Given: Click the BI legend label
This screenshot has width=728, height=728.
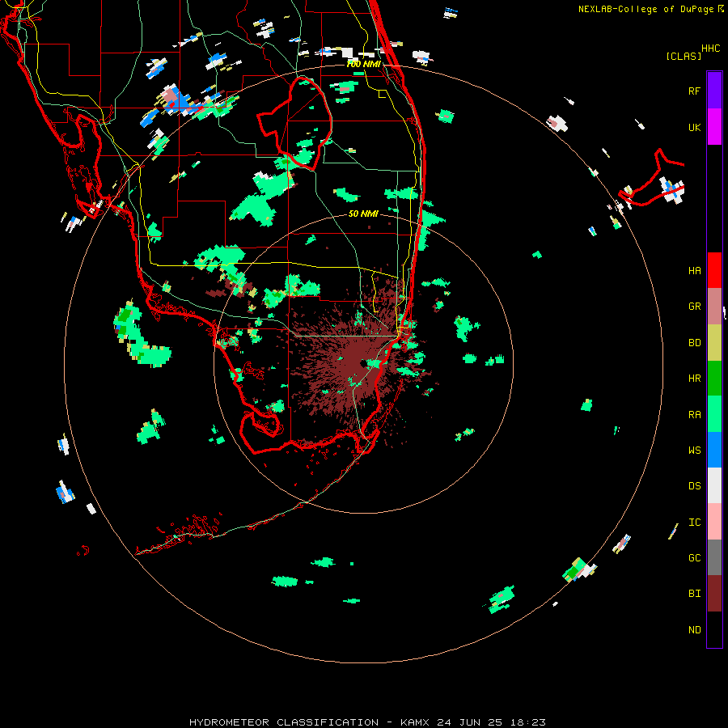Looking at the screenshot, I should (694, 594).
